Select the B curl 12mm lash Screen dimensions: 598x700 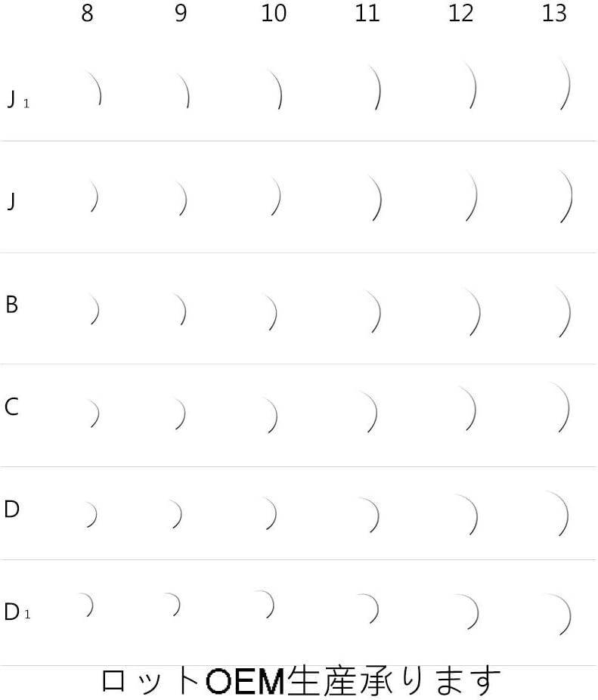tap(473, 311)
